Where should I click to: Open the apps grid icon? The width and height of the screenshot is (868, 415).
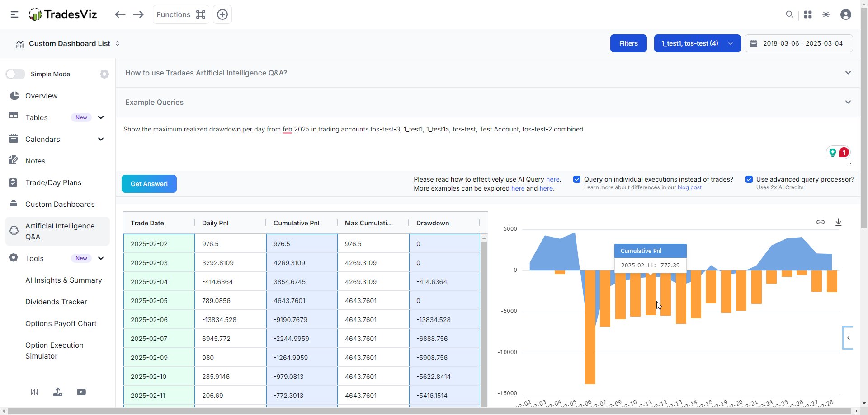pos(808,14)
